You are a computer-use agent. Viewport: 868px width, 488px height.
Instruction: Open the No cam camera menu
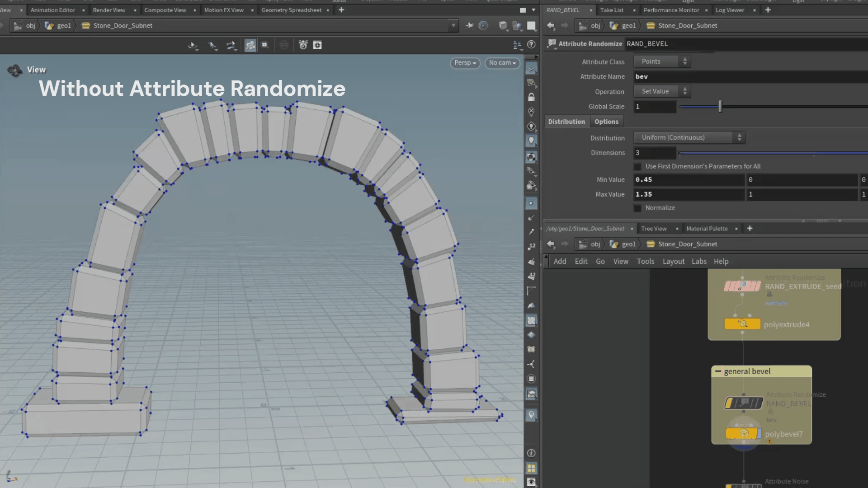click(502, 63)
